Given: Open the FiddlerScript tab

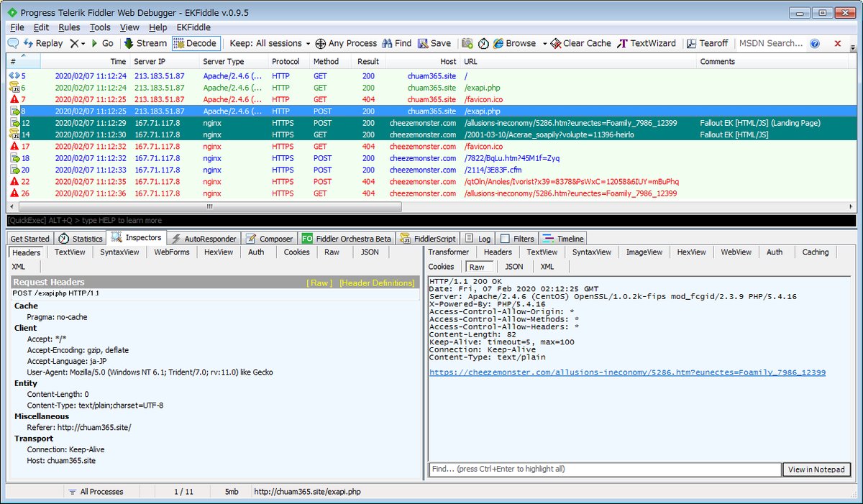Looking at the screenshot, I should pos(429,239).
